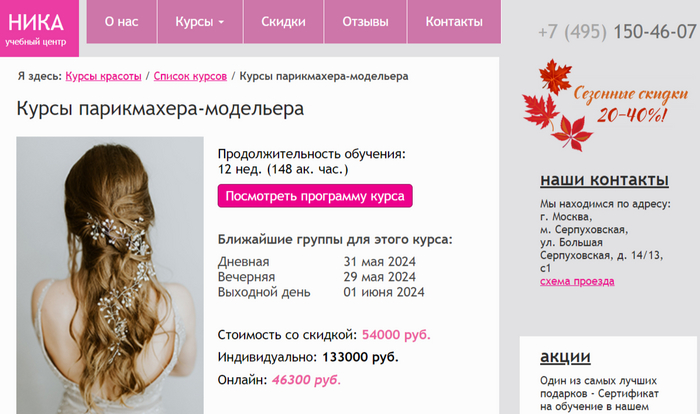Click the Курсы парикмахера-модельера page heading

(160, 109)
